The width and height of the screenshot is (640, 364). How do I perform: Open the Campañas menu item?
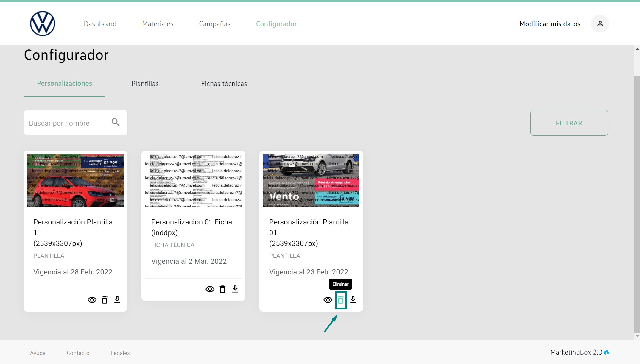pyautogui.click(x=214, y=24)
